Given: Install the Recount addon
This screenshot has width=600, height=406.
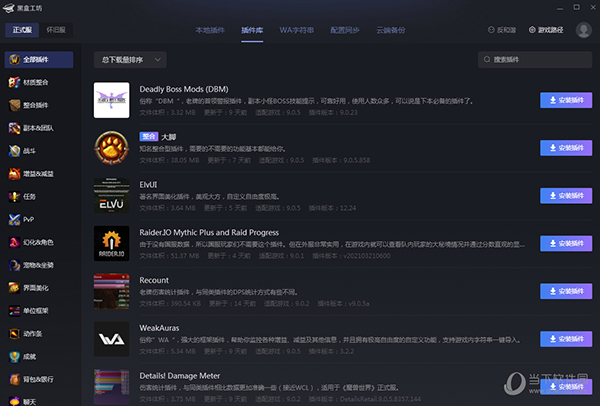Looking at the screenshot, I should tap(566, 291).
